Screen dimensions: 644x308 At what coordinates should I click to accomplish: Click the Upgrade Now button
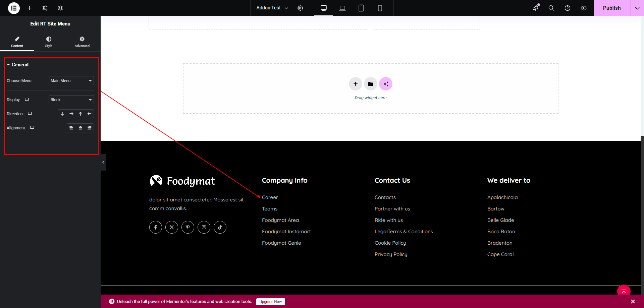tap(271, 302)
